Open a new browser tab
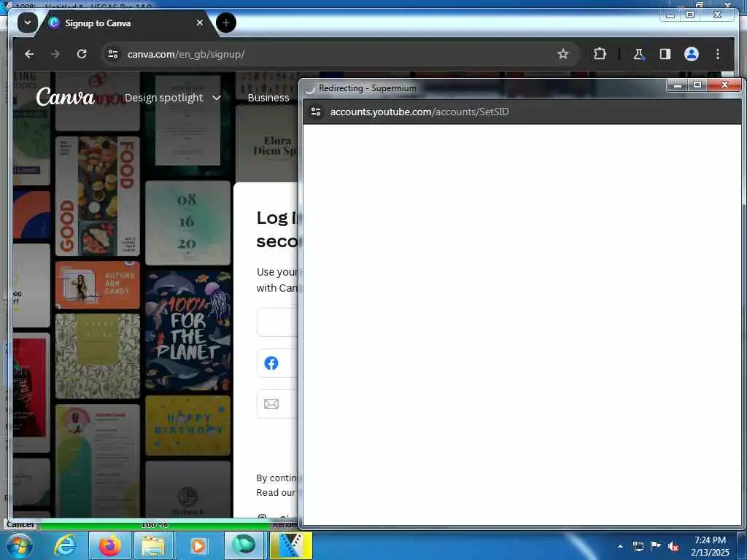Image resolution: width=747 pixels, height=560 pixels. (x=226, y=23)
